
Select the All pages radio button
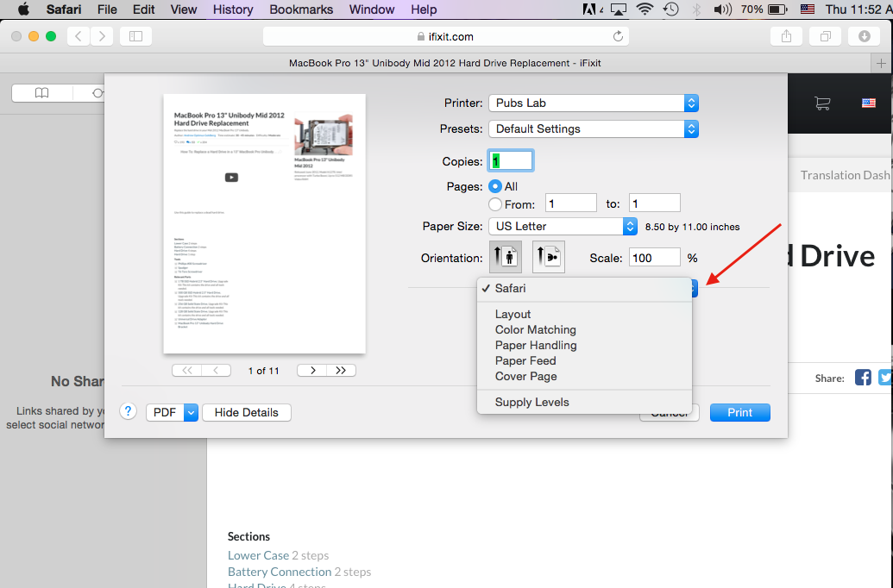495,186
